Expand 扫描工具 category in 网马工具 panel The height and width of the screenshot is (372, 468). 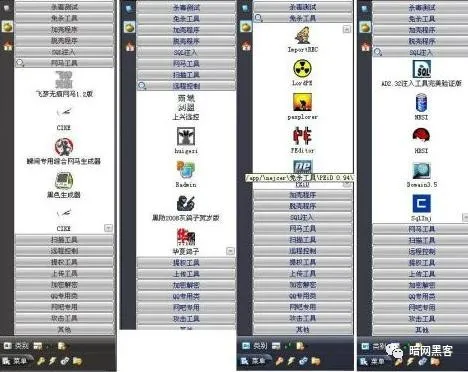(x=64, y=240)
